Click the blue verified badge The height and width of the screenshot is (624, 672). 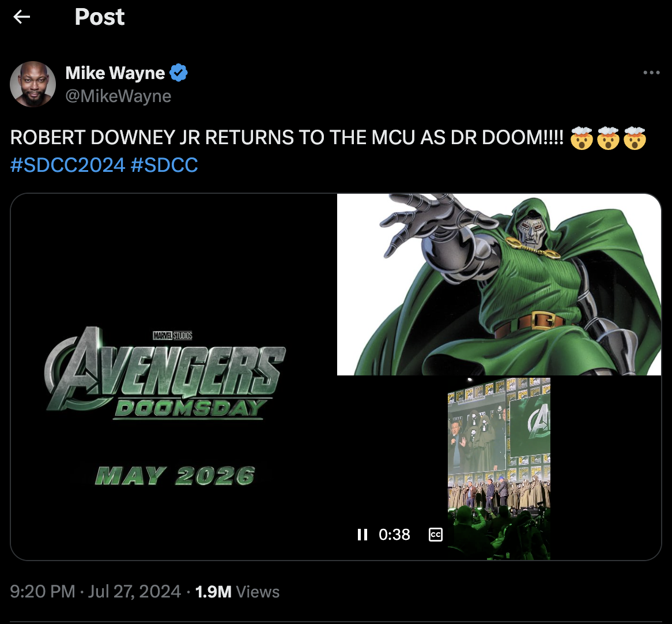point(179,73)
